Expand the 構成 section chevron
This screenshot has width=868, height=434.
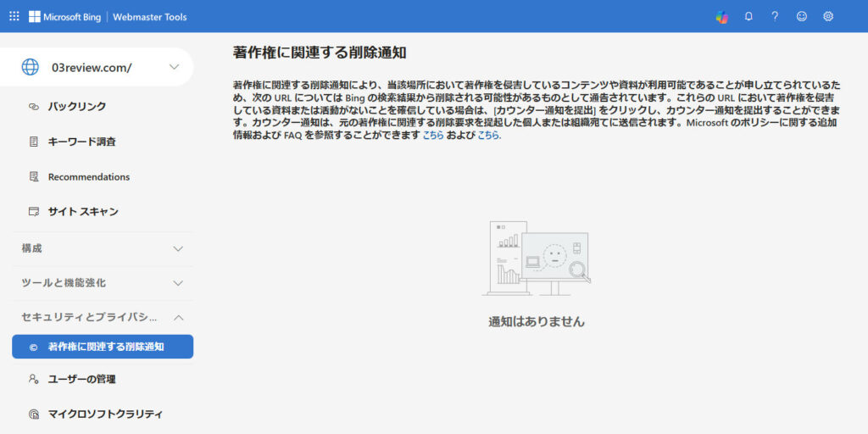pyautogui.click(x=178, y=248)
